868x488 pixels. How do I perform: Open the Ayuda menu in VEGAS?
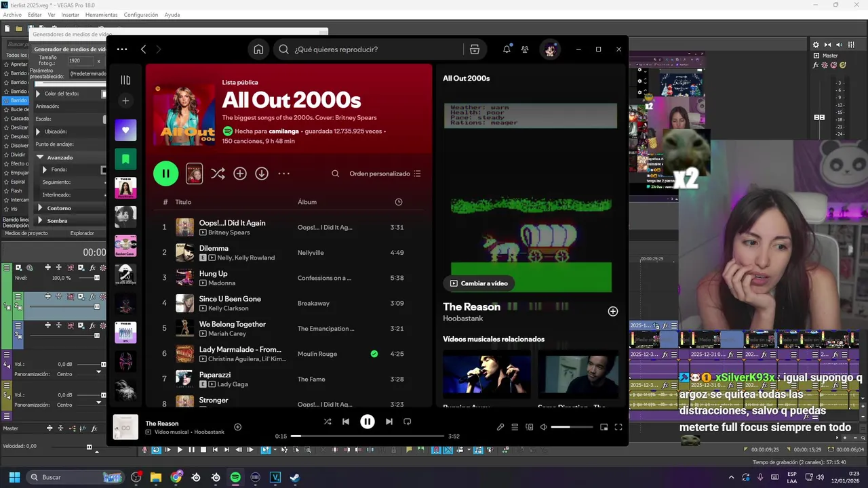pos(172,15)
